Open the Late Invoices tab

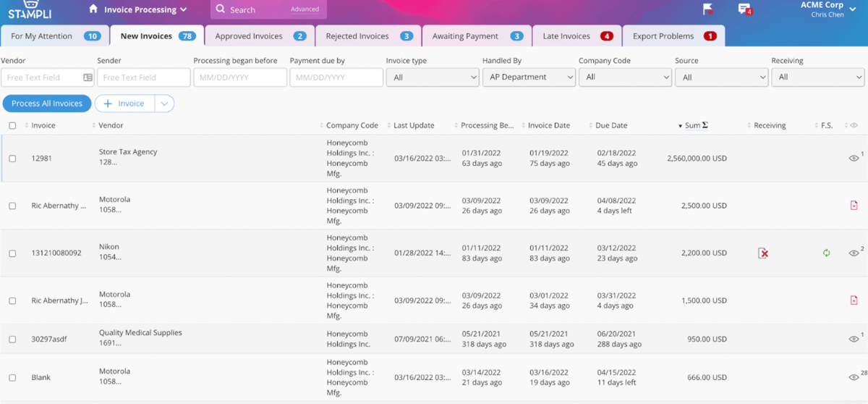(x=577, y=36)
